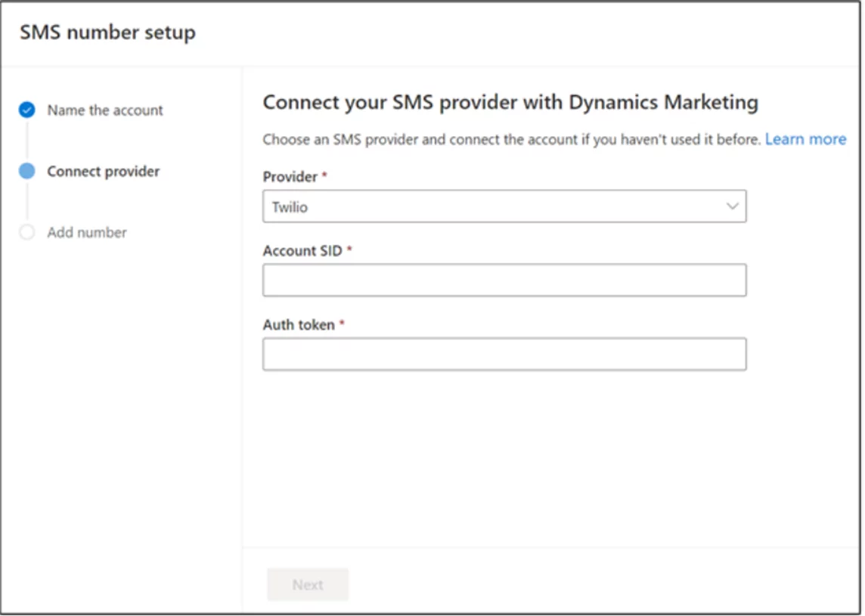Click the Connect your SMS provider heading
This screenshot has height=616, width=865.
510,103
